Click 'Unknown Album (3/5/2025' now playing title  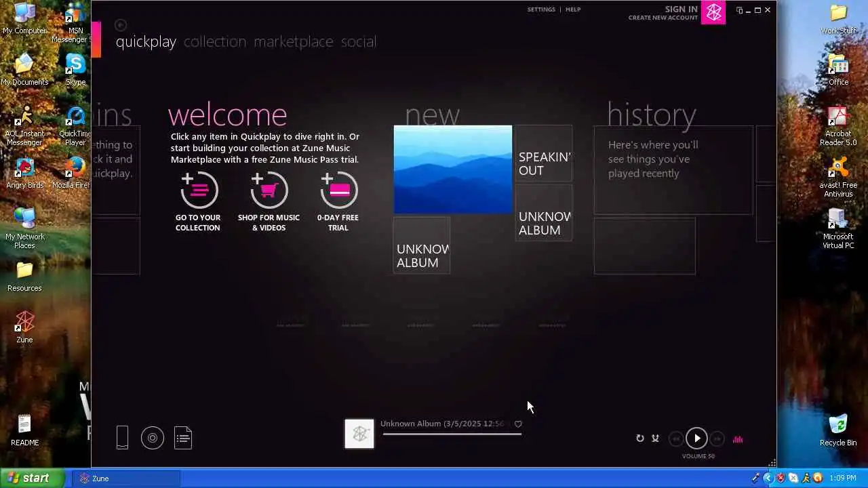point(442,424)
